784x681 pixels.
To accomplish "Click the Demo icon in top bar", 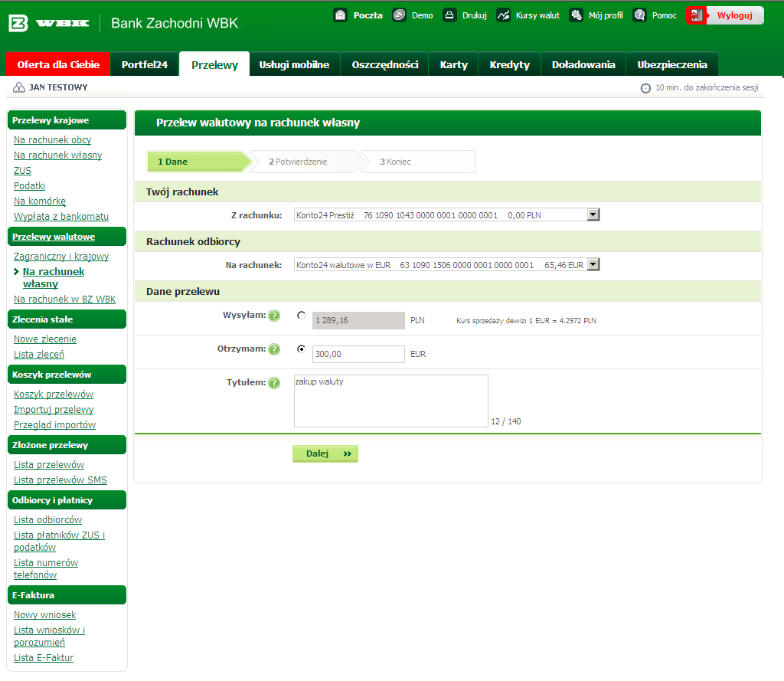I will pyautogui.click(x=399, y=15).
